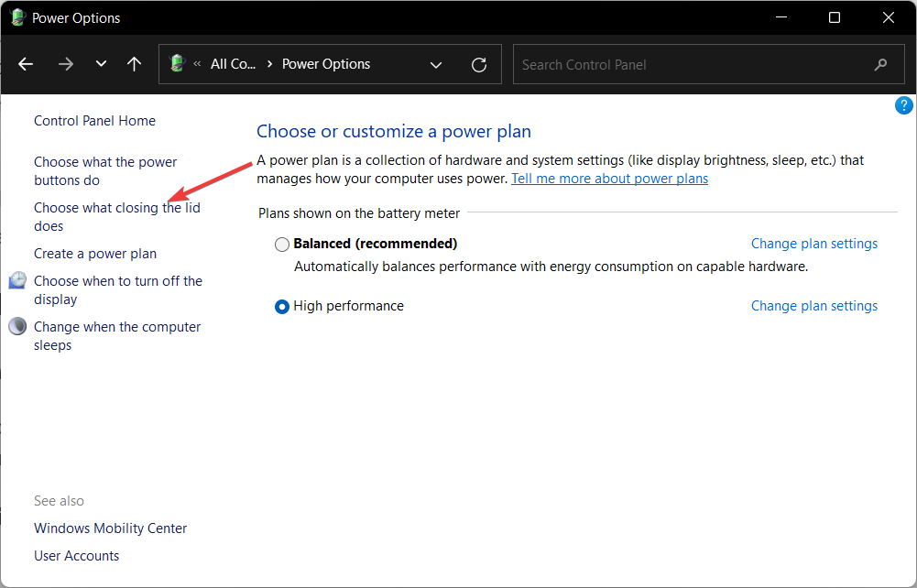This screenshot has height=588, width=917.
Task: Click the Search Control Panel field
Action: [687, 64]
